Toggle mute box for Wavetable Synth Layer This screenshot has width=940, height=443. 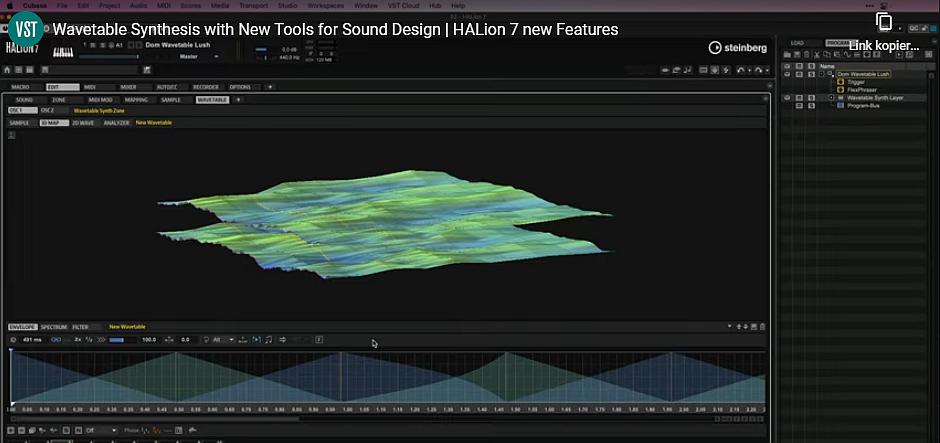point(799,97)
